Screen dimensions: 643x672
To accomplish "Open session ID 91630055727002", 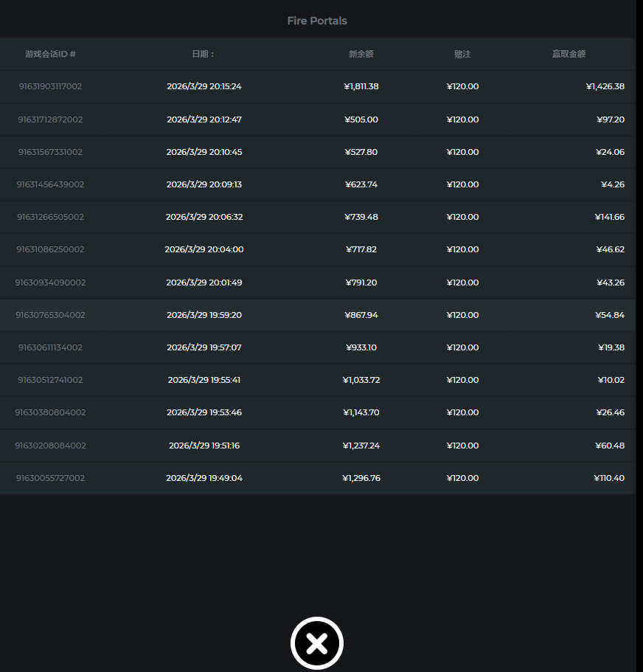I will point(50,478).
